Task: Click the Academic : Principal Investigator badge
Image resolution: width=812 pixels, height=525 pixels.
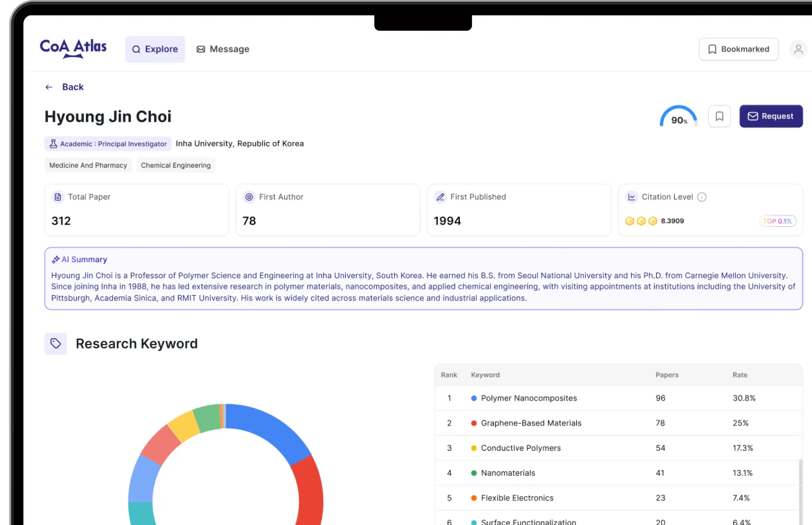Action: [108, 144]
